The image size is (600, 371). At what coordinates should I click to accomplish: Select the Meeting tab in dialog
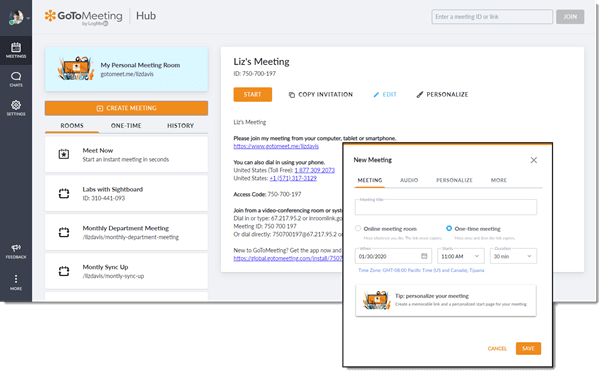pyautogui.click(x=370, y=180)
